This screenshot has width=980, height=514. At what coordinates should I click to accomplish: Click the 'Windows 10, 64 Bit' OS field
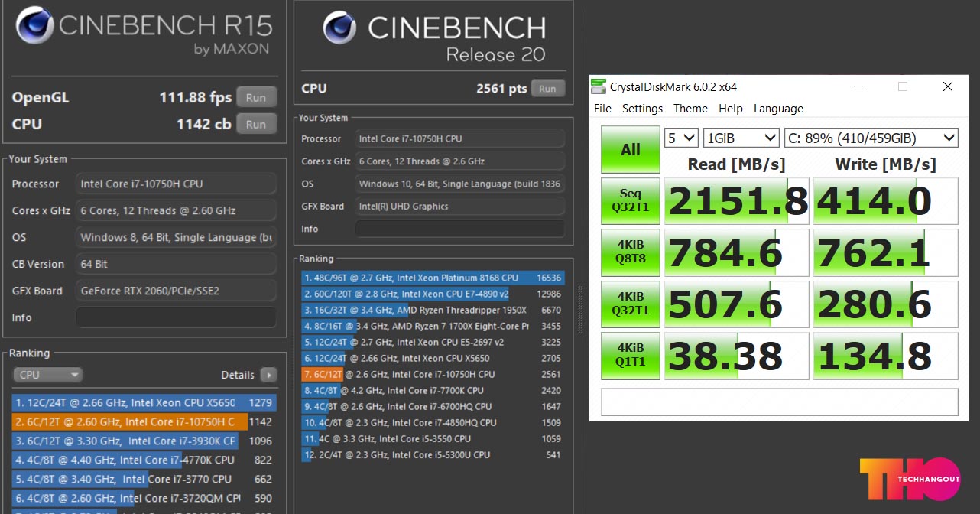pos(460,184)
